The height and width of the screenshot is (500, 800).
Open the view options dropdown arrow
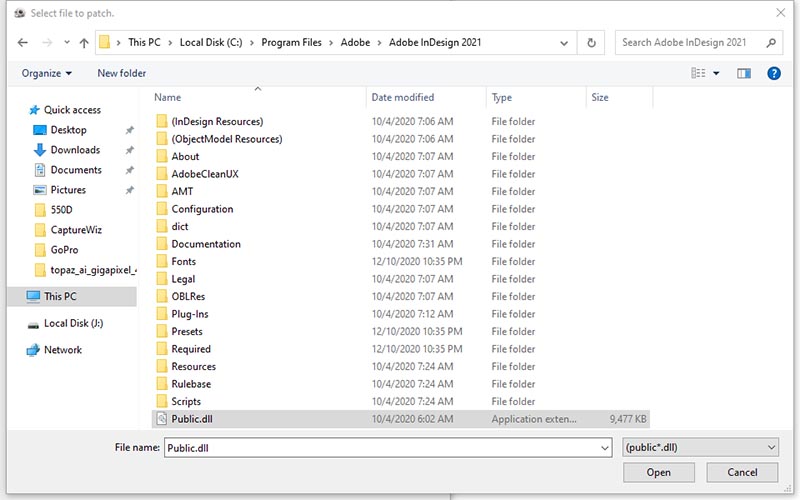click(x=716, y=73)
